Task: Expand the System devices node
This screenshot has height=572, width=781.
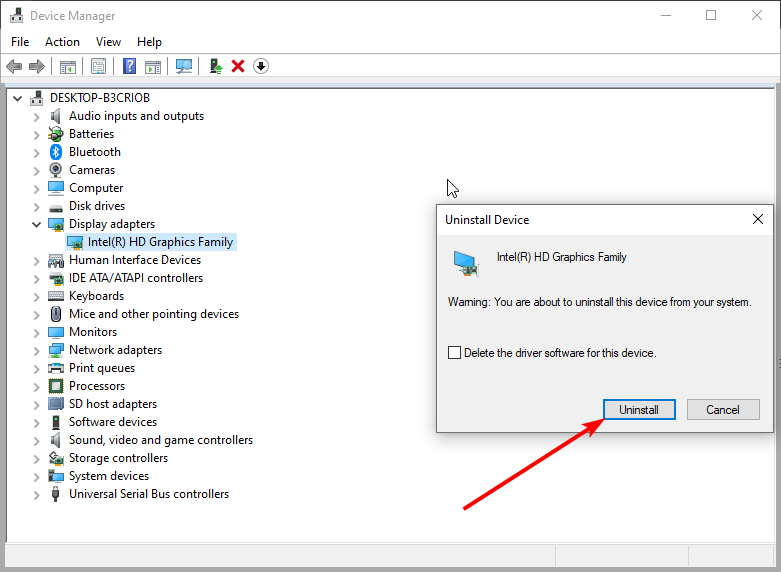Action: (36, 476)
